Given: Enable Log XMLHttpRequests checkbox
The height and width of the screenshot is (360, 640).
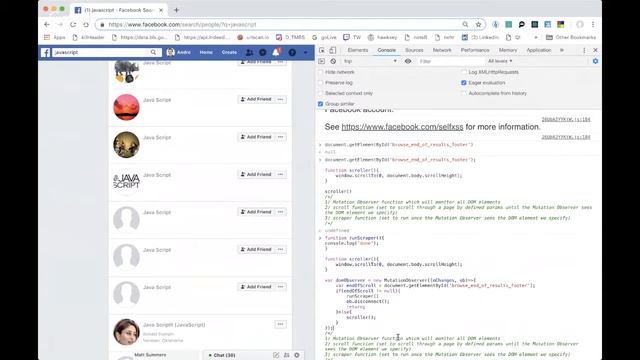Looking at the screenshot, I should tap(464, 72).
